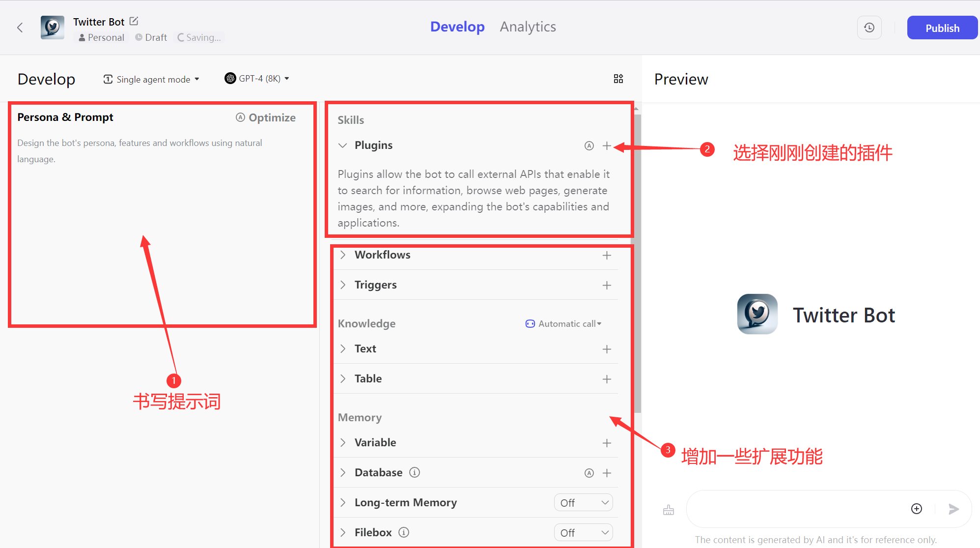Expand the Triggers section
This screenshot has height=548, width=980.
click(x=343, y=285)
